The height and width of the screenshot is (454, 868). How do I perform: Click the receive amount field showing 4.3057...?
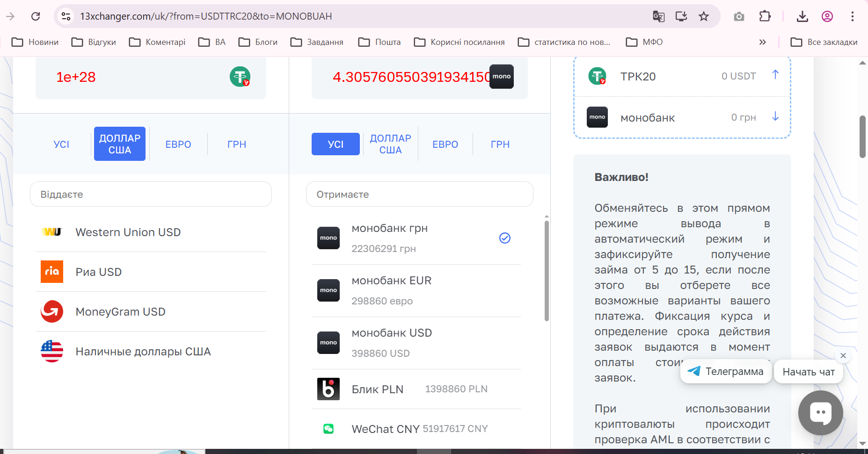tap(420, 77)
